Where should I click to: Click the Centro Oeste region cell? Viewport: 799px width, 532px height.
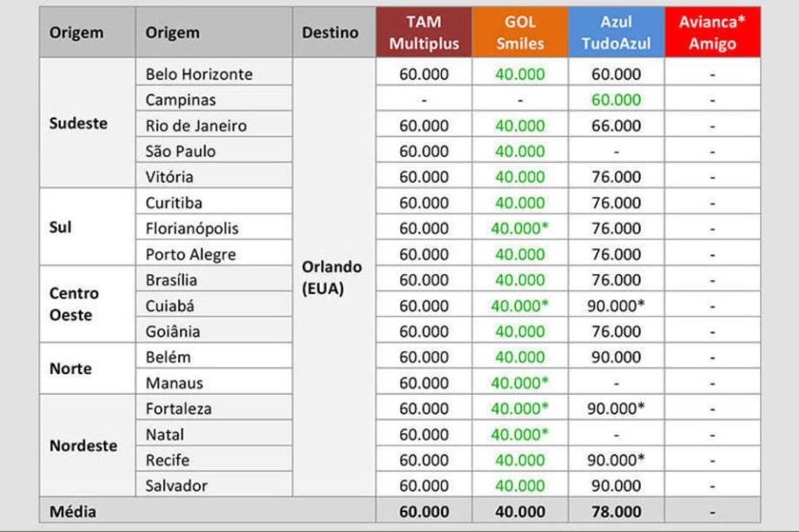tap(75, 304)
